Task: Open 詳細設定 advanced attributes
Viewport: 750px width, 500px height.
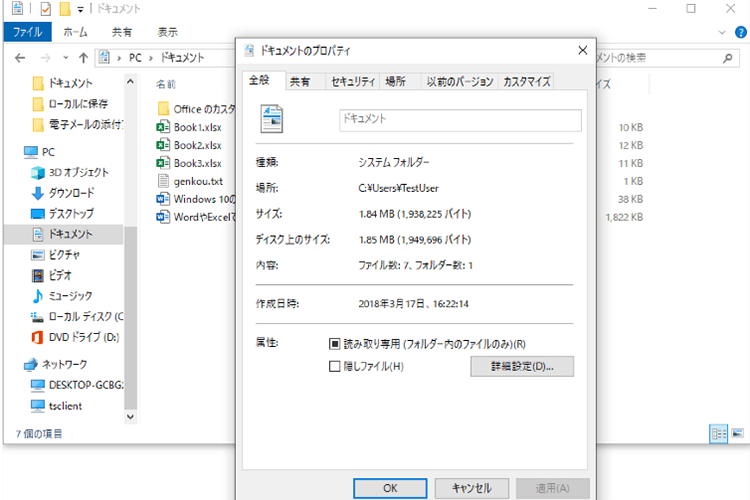Action: click(522, 367)
